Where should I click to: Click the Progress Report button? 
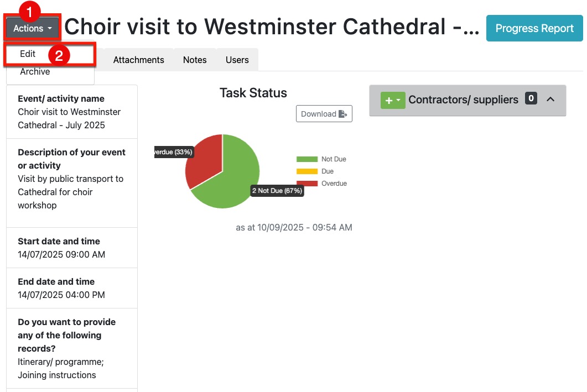click(534, 28)
